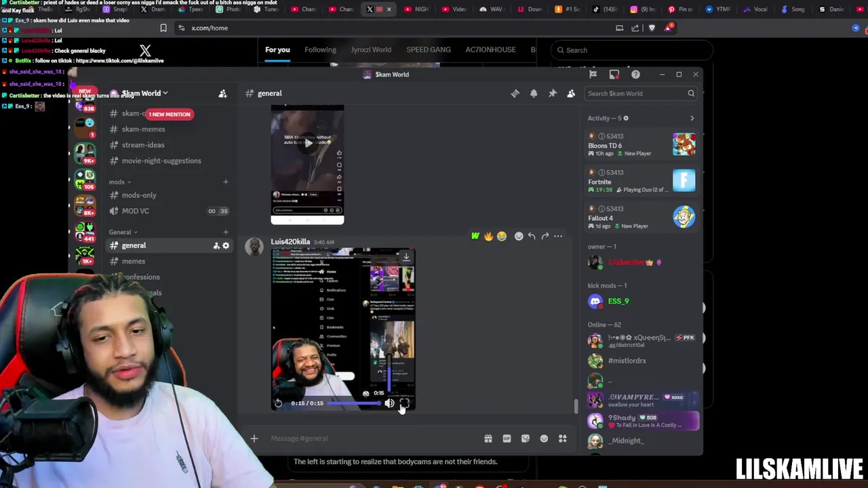The image size is (868, 488).
Task: Collapse the General category
Action: (123, 232)
